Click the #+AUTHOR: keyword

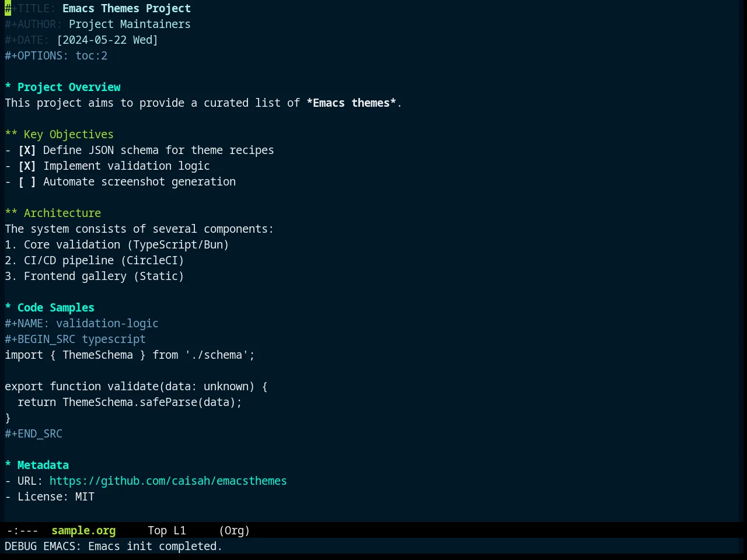[x=33, y=24]
